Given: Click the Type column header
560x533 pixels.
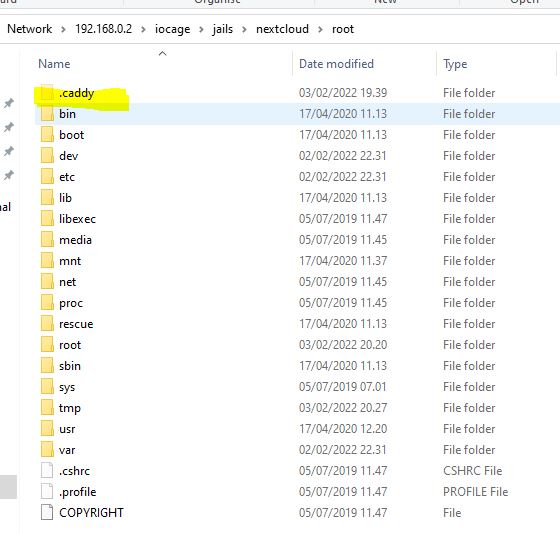Looking at the screenshot, I should pos(455,64).
